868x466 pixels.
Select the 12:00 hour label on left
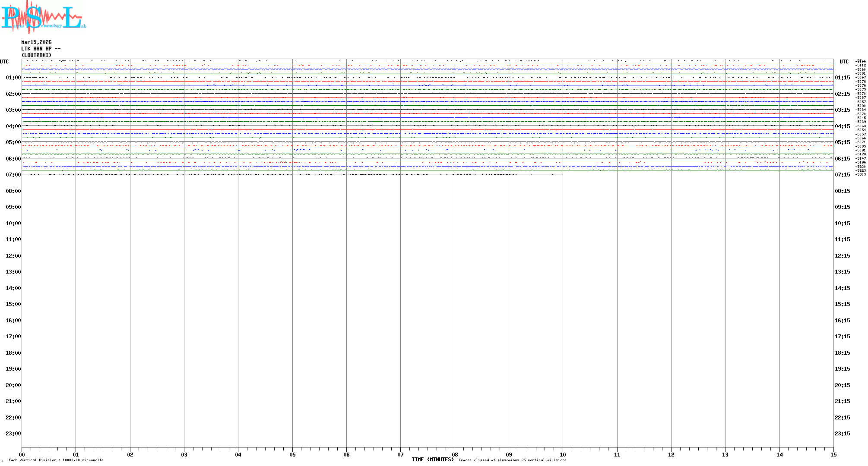pyautogui.click(x=13, y=256)
